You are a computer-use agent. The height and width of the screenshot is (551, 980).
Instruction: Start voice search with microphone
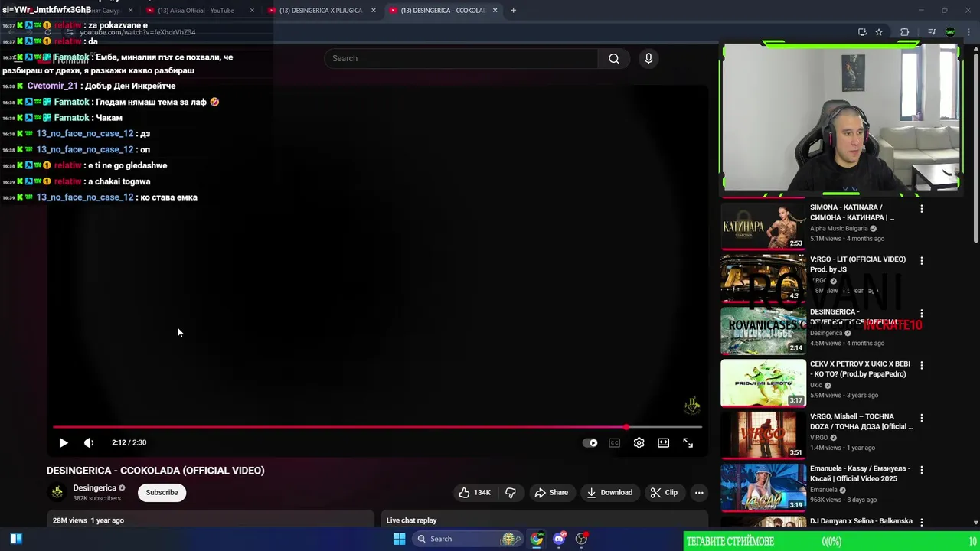point(648,58)
